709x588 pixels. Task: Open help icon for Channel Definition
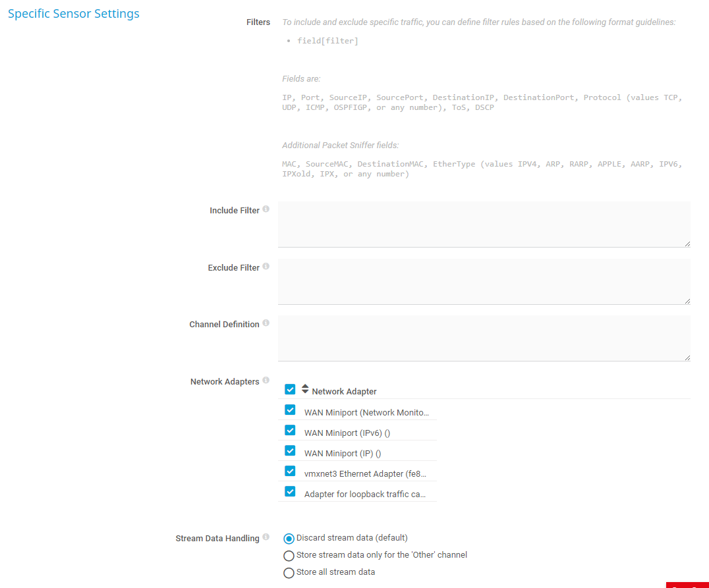[266, 323]
